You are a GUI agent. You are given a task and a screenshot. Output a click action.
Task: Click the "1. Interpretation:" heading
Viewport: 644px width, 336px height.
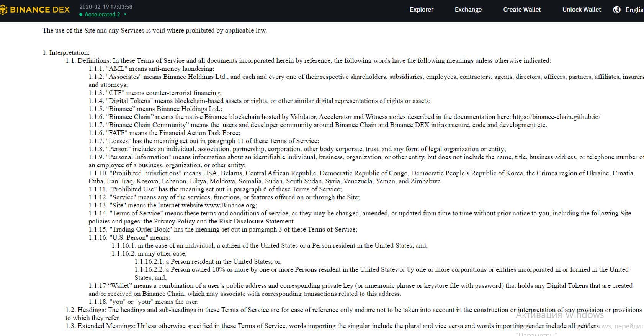pos(66,53)
